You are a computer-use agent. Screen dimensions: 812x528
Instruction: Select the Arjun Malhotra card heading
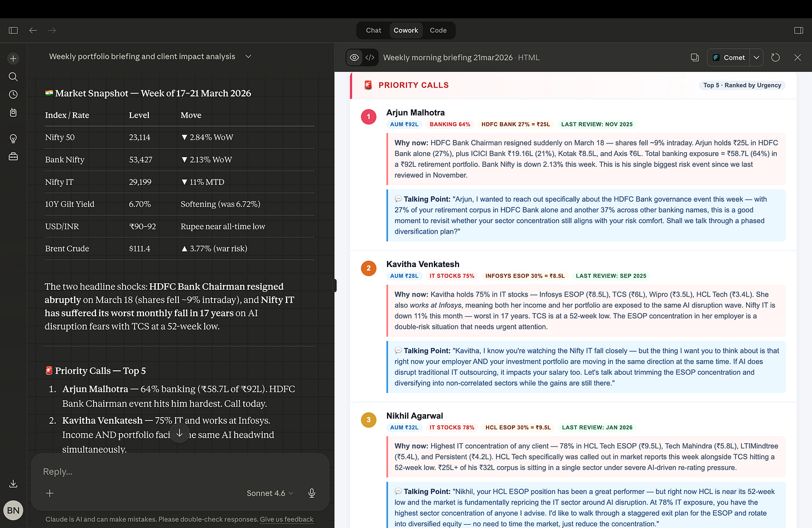(415, 113)
